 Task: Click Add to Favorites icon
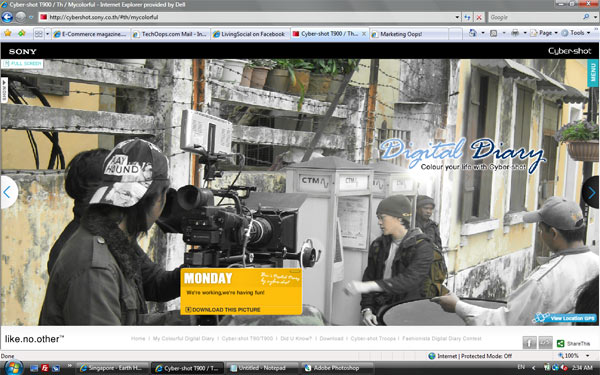point(21,34)
